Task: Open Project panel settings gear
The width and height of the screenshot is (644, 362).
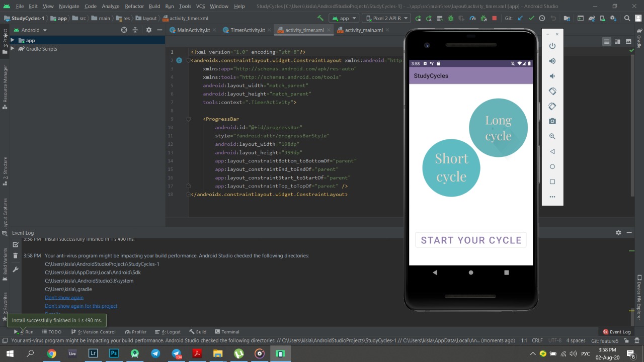Action: tap(148, 30)
